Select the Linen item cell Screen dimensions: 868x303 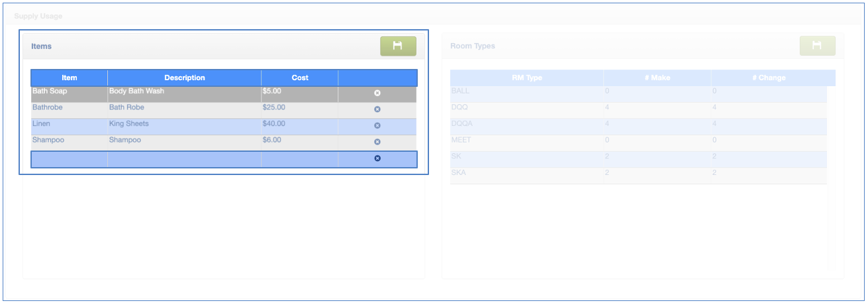(42, 124)
